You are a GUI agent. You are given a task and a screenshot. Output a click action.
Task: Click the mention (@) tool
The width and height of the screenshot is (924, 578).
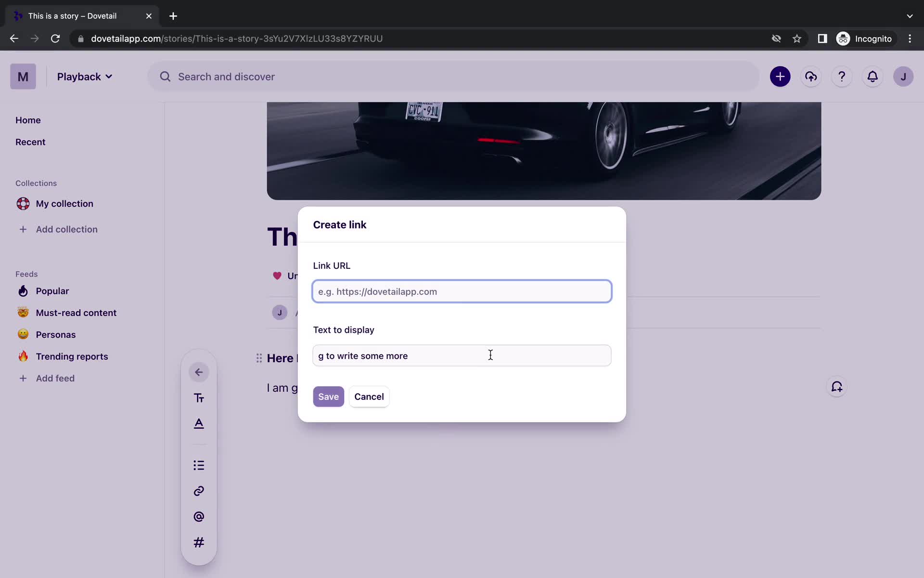tap(199, 517)
